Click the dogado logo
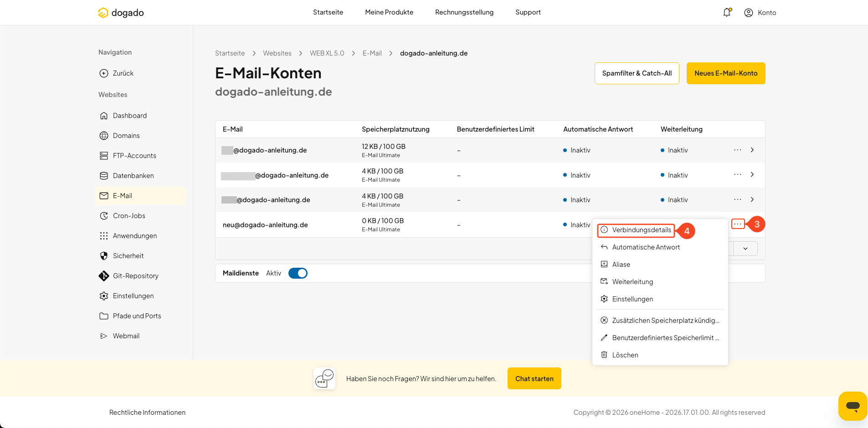 click(121, 13)
